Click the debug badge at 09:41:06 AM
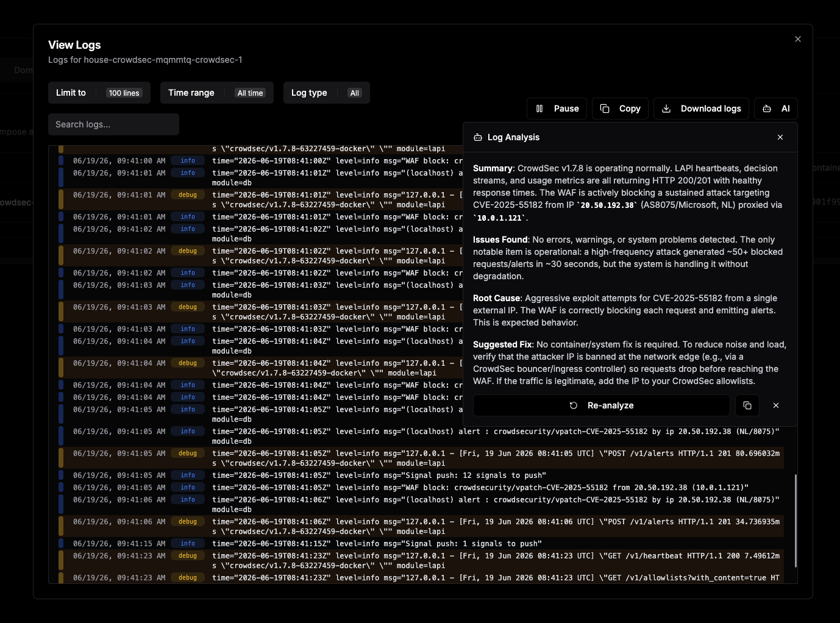 coord(188,522)
